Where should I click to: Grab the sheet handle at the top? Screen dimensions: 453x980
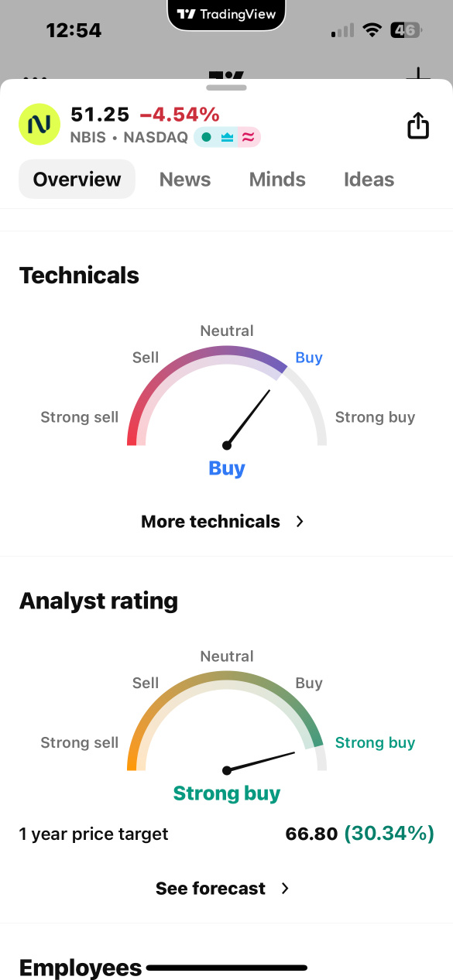[226, 87]
